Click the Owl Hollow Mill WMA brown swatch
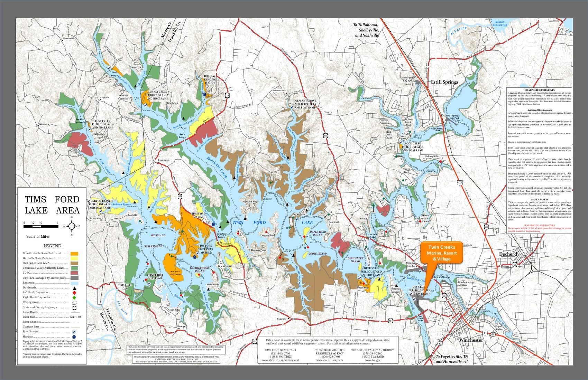588x380 pixels. pos(74,263)
